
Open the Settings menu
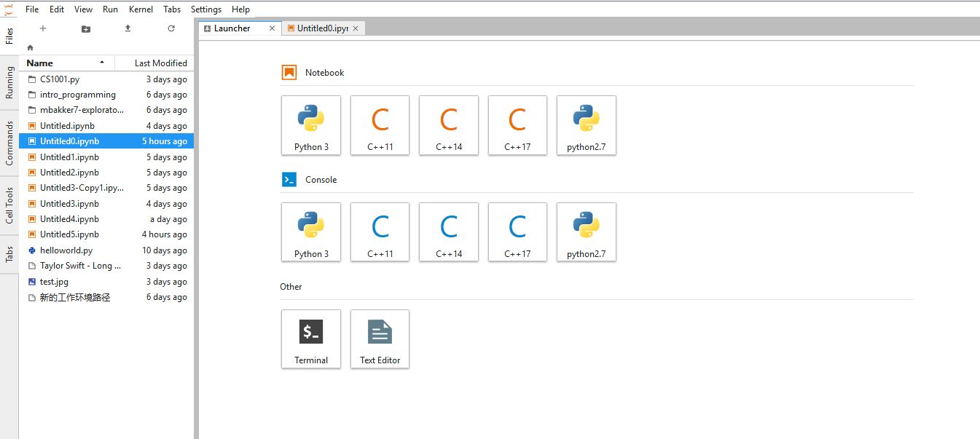pos(206,9)
